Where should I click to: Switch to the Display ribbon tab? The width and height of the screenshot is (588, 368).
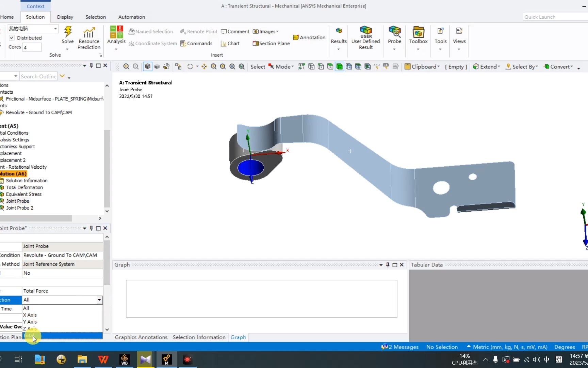[65, 17]
